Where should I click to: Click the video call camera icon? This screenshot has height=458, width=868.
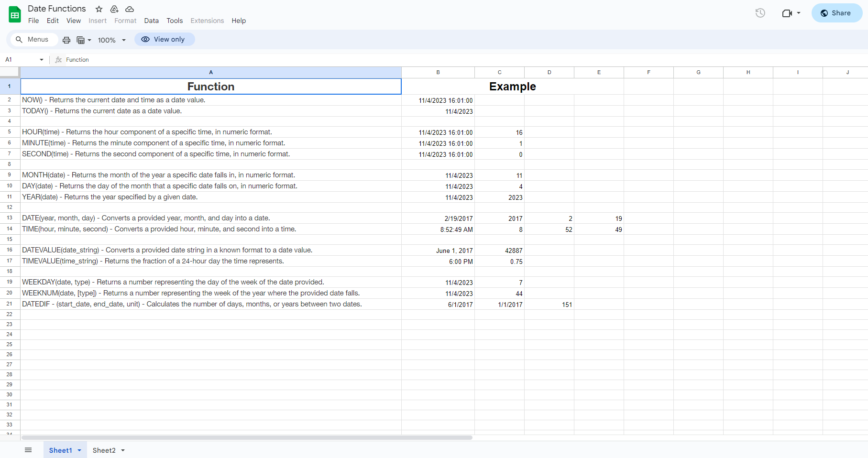point(787,13)
